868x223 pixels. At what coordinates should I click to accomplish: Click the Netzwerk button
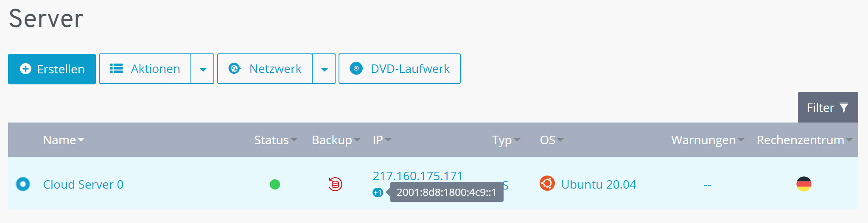(265, 69)
